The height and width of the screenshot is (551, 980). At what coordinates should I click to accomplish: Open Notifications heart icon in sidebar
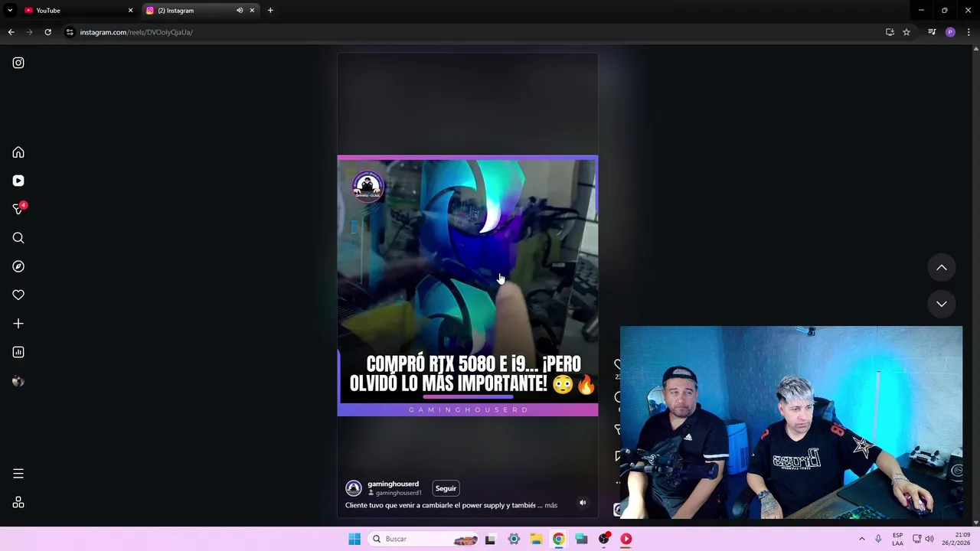click(18, 295)
